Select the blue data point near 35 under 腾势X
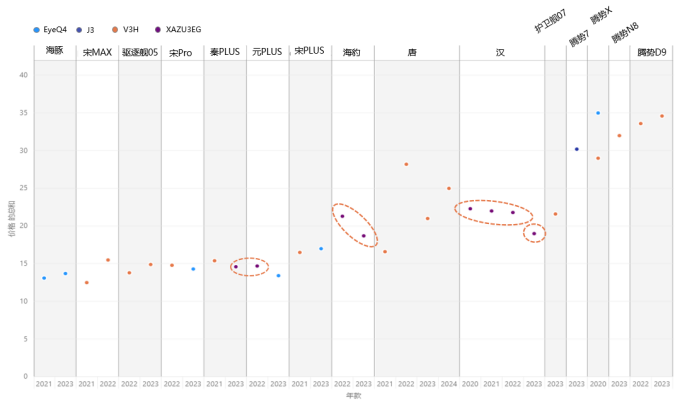Viewport: 693px width, 407px height. click(x=598, y=113)
